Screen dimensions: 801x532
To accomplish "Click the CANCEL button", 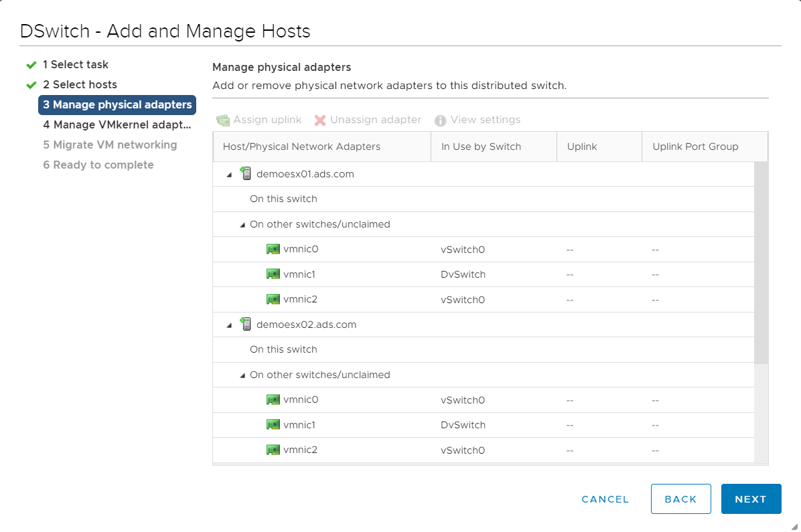I will (x=605, y=499).
